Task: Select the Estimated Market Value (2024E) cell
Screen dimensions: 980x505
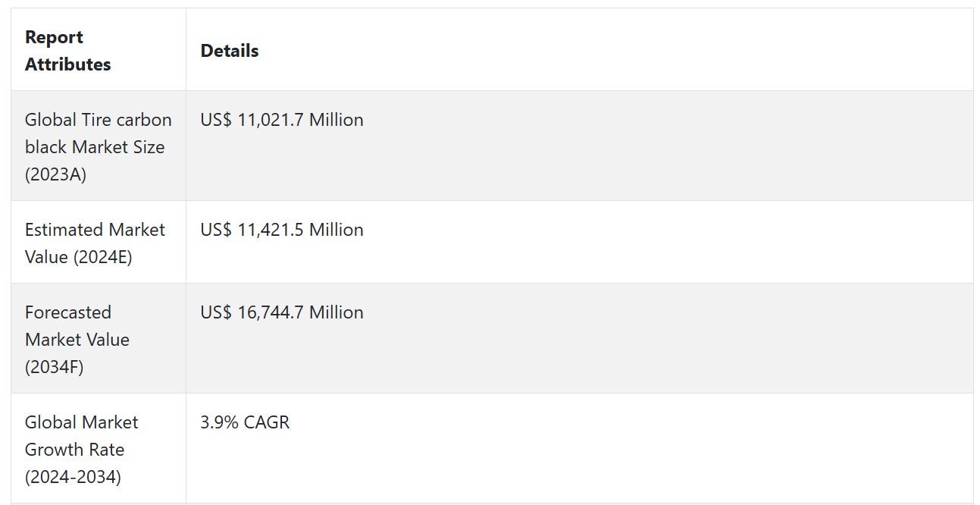Action: pos(99,243)
